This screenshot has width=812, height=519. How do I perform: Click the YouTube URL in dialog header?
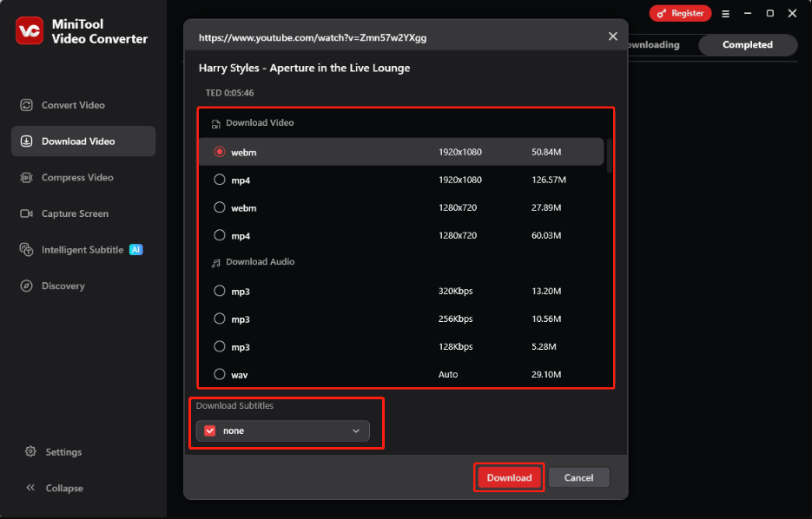313,38
